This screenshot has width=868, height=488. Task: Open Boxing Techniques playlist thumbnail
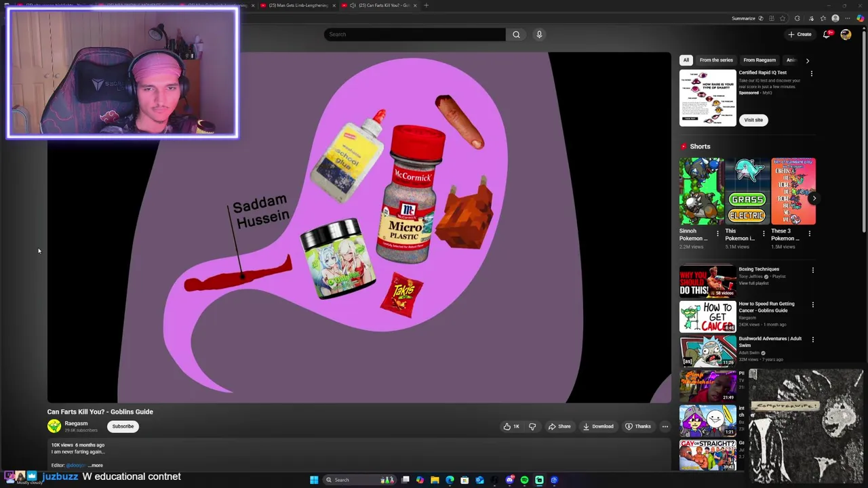tap(707, 281)
